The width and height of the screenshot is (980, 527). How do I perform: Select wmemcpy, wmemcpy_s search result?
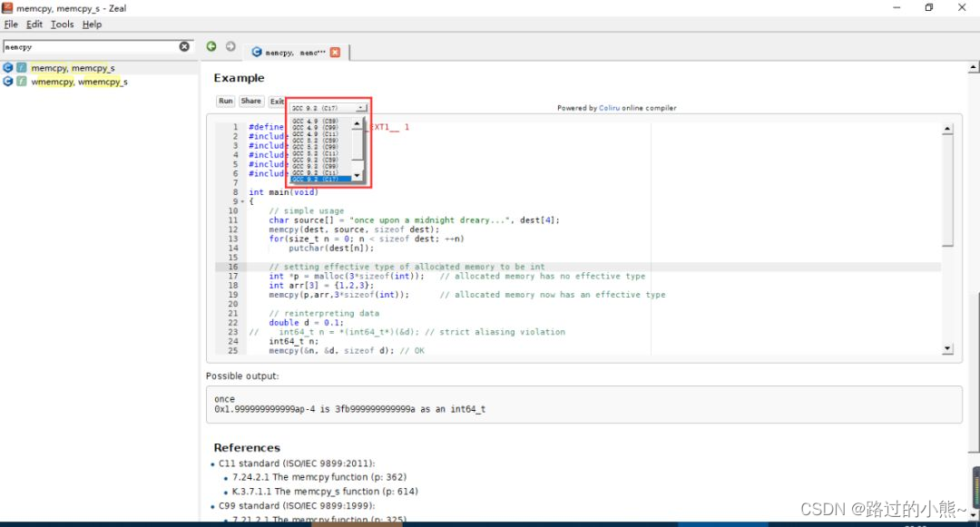79,82
